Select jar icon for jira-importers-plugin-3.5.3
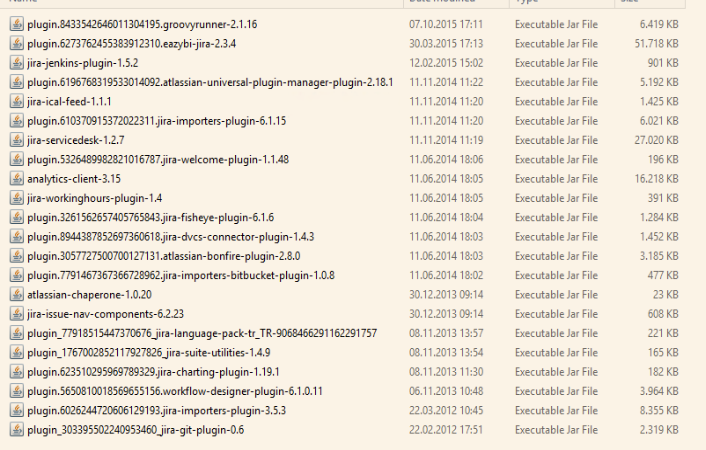706x450 pixels. coord(17,410)
